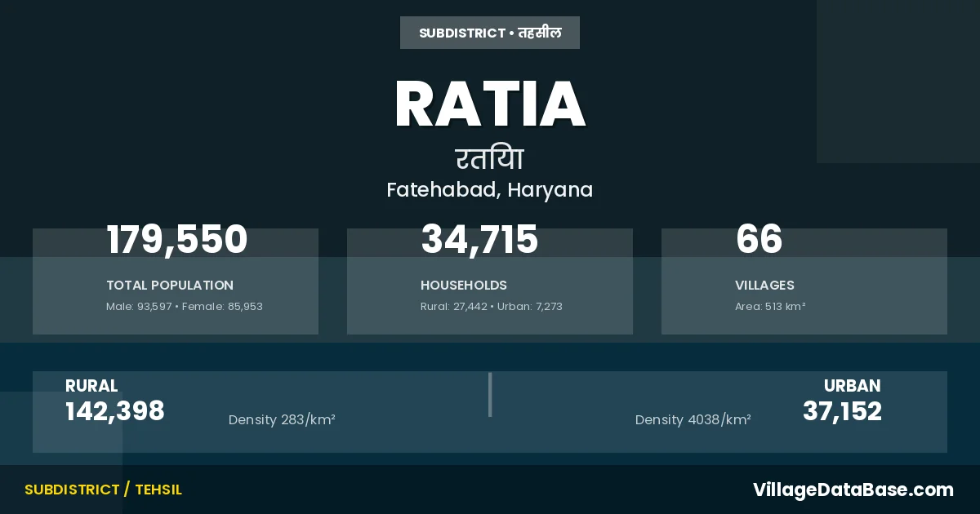Click the 34,715 households number

pos(479,240)
